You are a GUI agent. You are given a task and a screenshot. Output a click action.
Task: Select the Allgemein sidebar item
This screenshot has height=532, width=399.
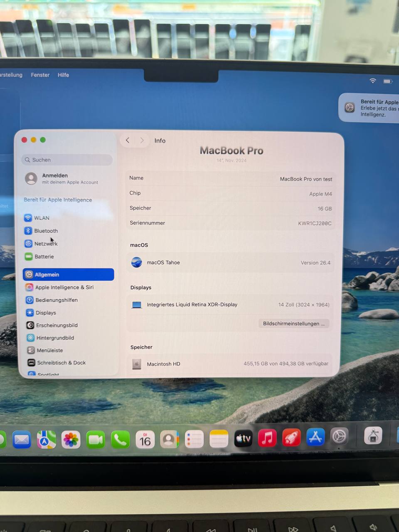pos(69,274)
